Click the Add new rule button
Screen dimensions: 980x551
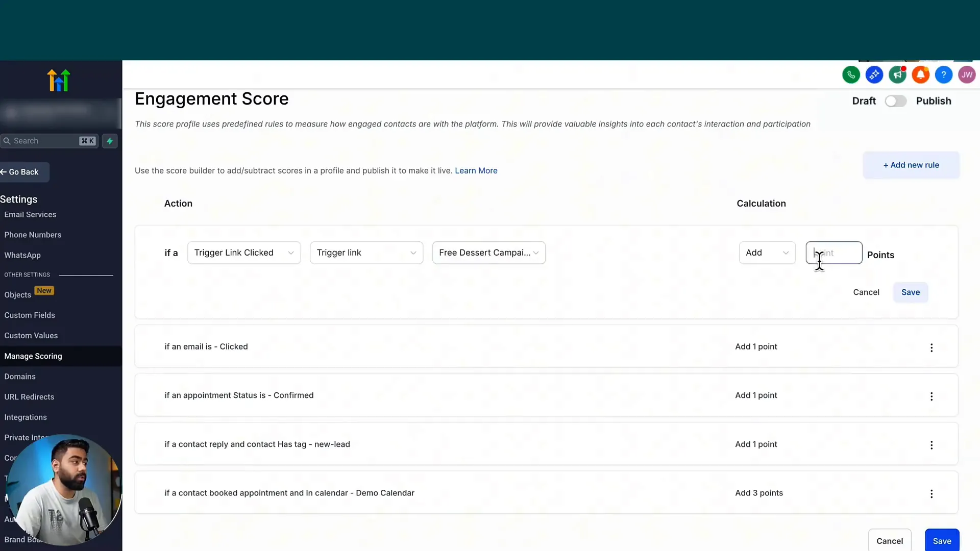(x=911, y=165)
